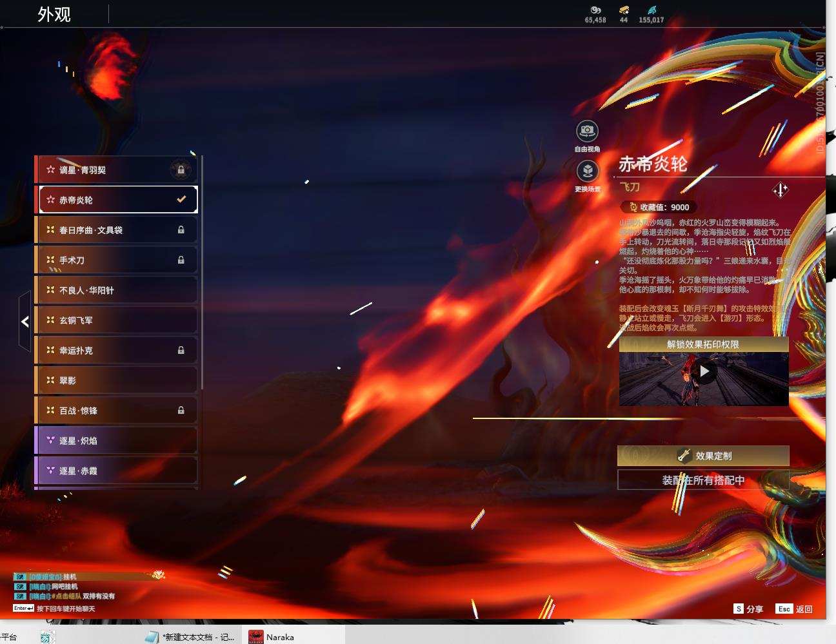This screenshot has height=644, width=836.
Task: Click the 外观 page title
Action: [x=54, y=14]
